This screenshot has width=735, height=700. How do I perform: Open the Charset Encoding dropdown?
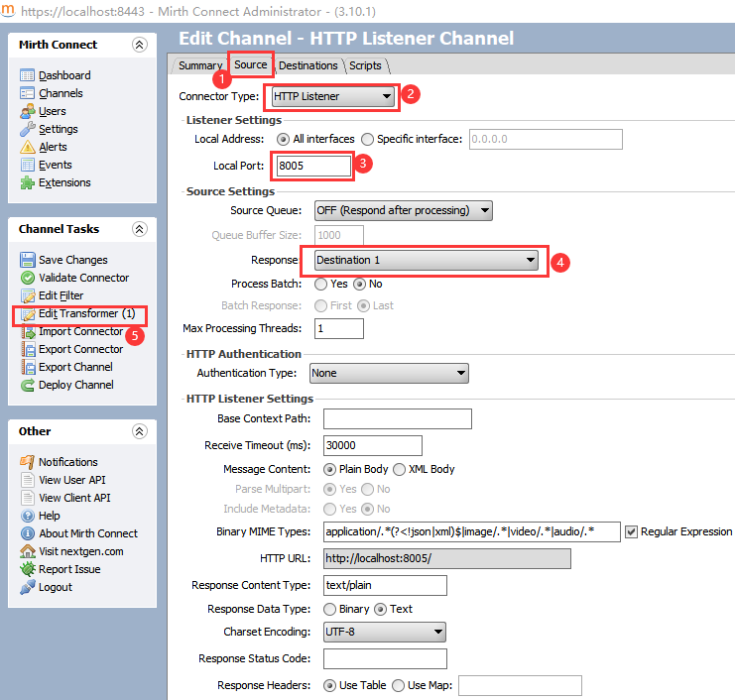click(385, 632)
